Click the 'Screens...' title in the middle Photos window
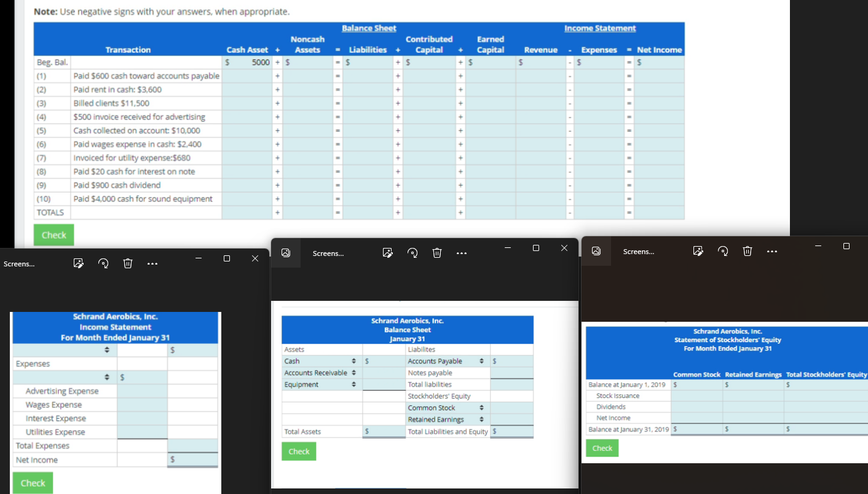Image resolution: width=868 pixels, height=494 pixels. [x=328, y=253]
